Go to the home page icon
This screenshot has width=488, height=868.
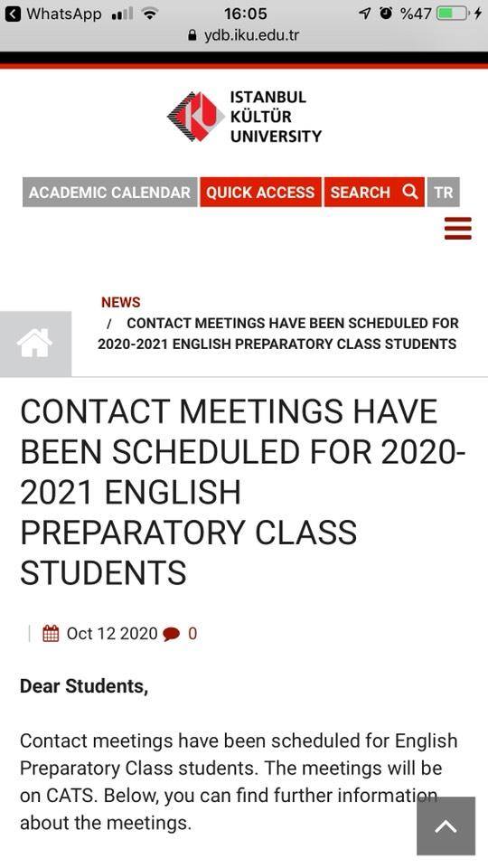click(35, 344)
